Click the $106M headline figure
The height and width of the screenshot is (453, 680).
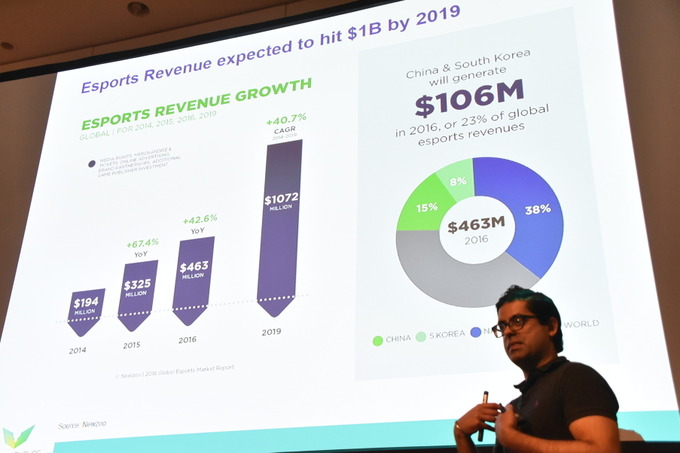click(x=467, y=105)
